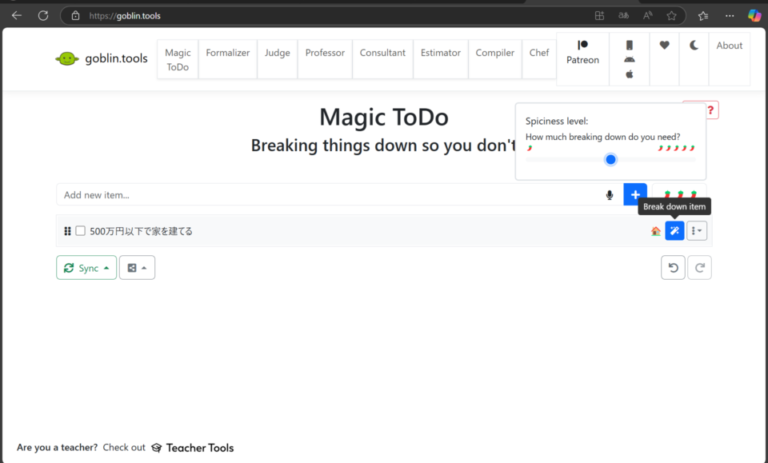Expand the Sync dropdown
768x463 pixels.
[x=86, y=268]
